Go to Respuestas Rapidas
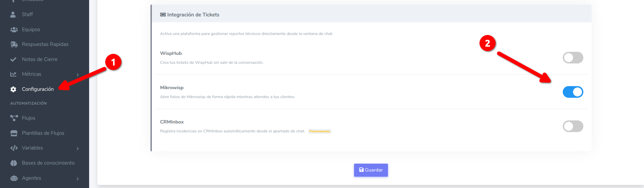Viewport: 644px width, 188px height. pos(45,44)
